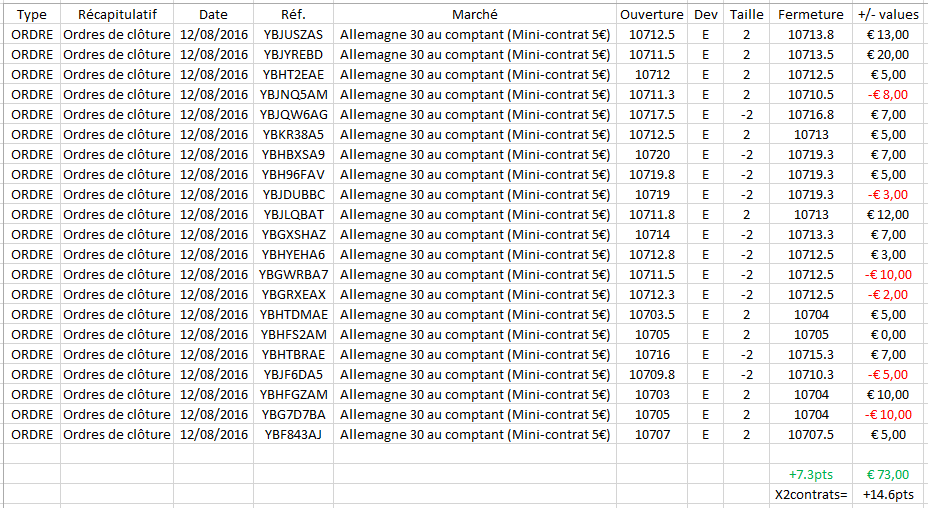Click reference cell YBJNQ5AM

click(293, 95)
